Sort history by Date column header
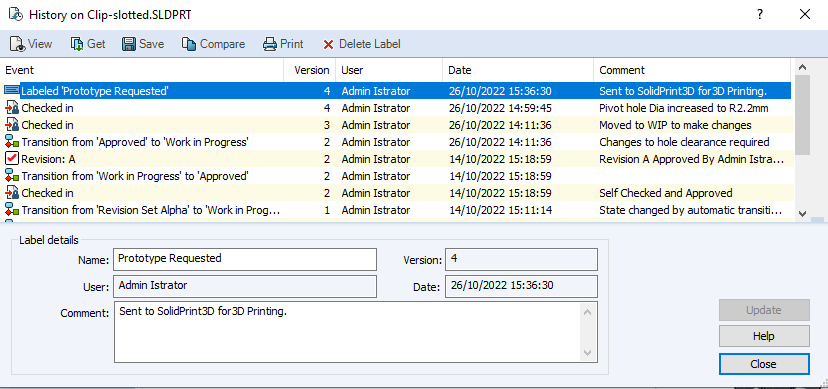 pyautogui.click(x=518, y=70)
